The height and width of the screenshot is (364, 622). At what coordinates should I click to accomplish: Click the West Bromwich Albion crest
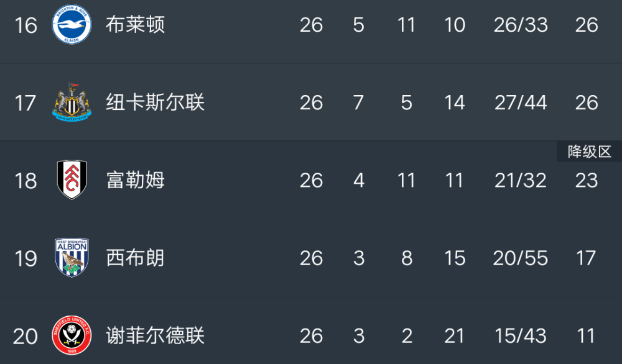(x=72, y=257)
